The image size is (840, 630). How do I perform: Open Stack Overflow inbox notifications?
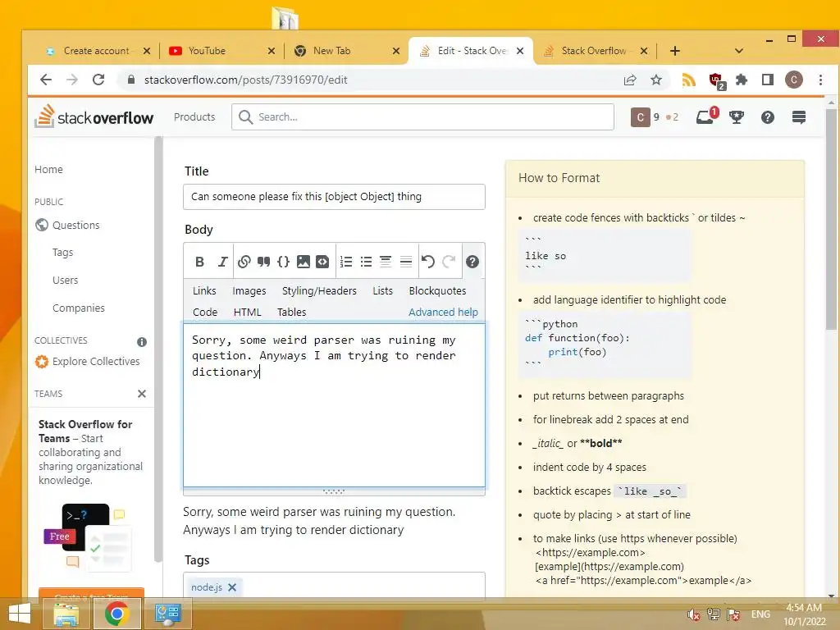[705, 116]
